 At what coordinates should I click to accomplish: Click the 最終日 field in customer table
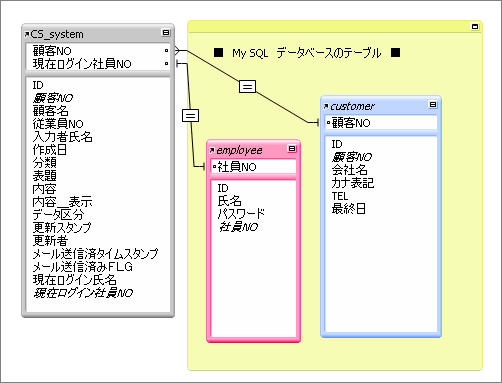[348, 209]
